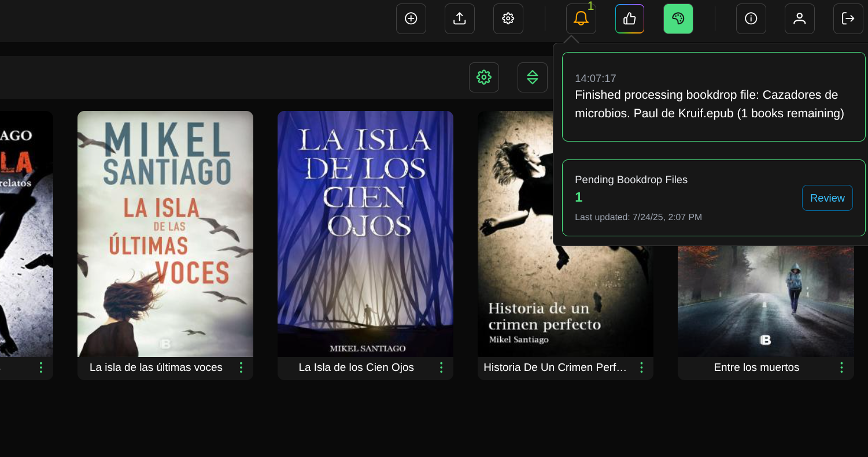This screenshot has height=457, width=868.
Task: Open the settings gear in top bar
Action: click(x=508, y=18)
